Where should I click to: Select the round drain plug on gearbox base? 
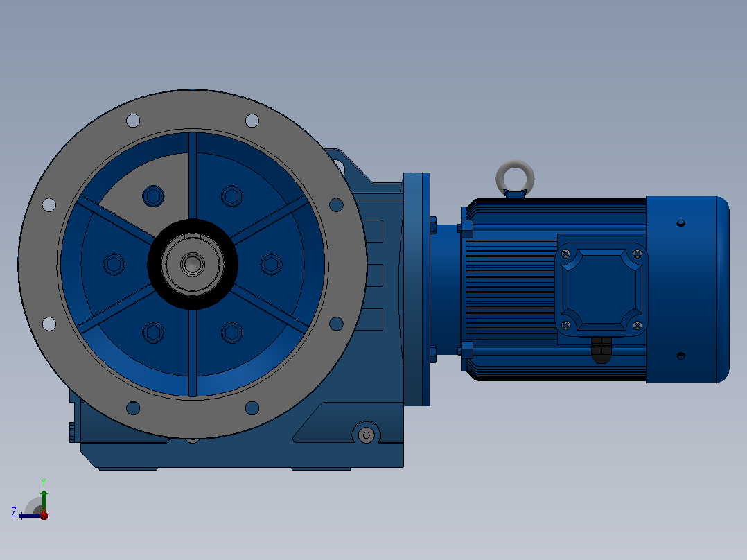point(367,435)
